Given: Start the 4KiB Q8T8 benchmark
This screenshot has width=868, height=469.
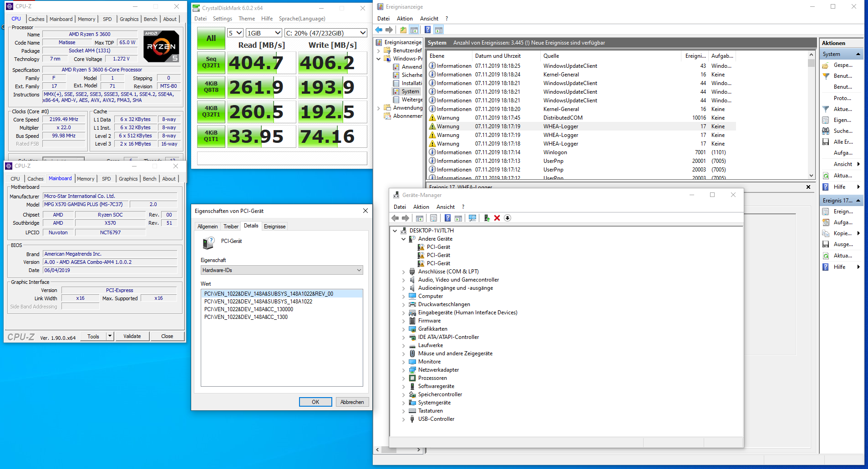Looking at the screenshot, I should (211, 87).
